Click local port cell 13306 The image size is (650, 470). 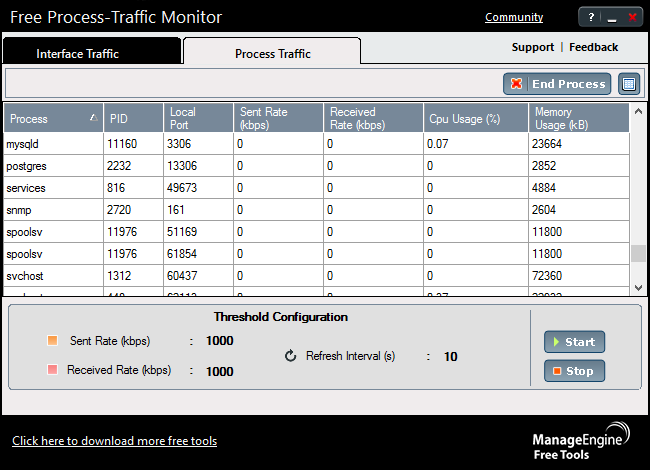pos(198,166)
